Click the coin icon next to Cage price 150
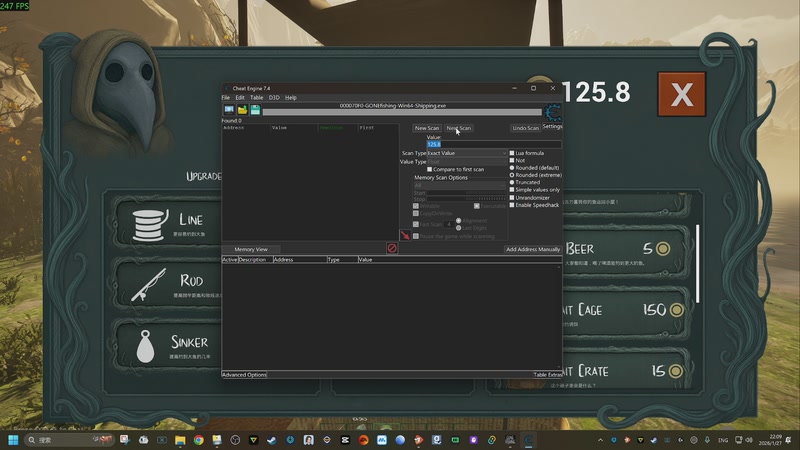 pyautogui.click(x=677, y=310)
